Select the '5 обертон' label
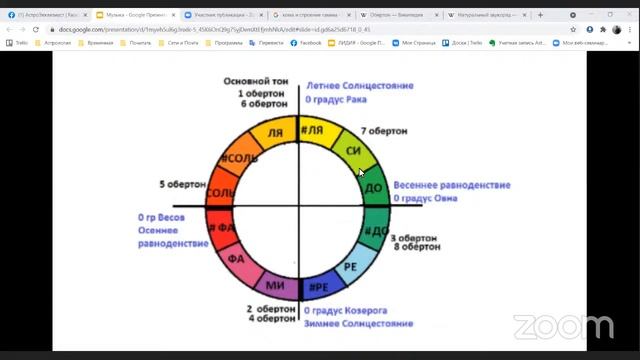Viewport: 640px width, 360px height. pos(182,184)
